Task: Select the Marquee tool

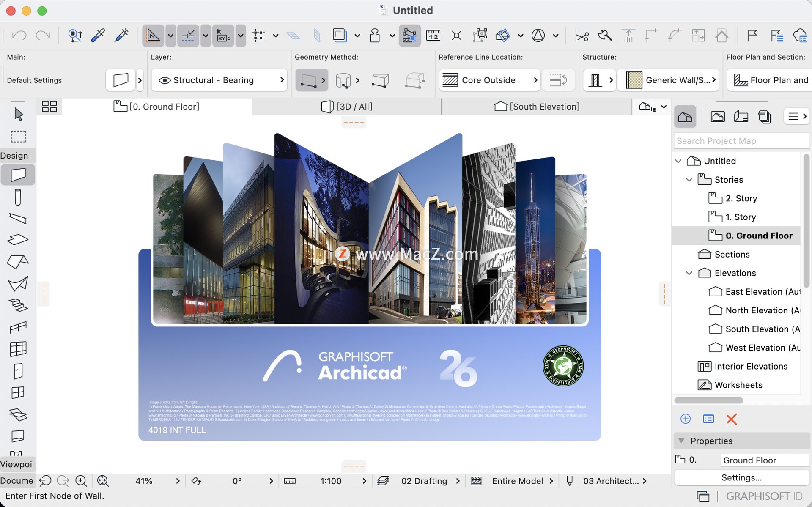Action: (x=18, y=137)
